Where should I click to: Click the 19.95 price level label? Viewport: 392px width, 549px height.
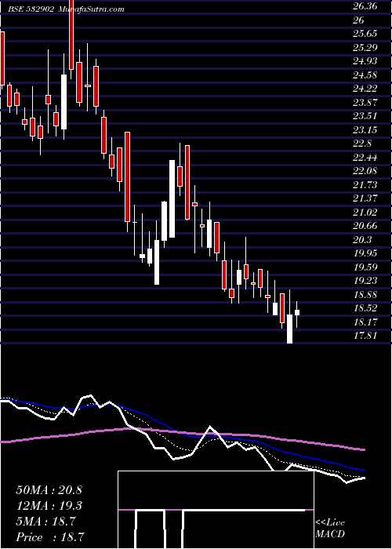click(365, 253)
